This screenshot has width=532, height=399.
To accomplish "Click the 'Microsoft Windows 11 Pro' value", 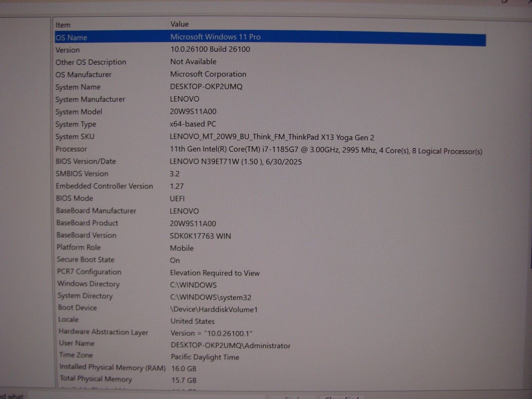I will click(x=215, y=37).
